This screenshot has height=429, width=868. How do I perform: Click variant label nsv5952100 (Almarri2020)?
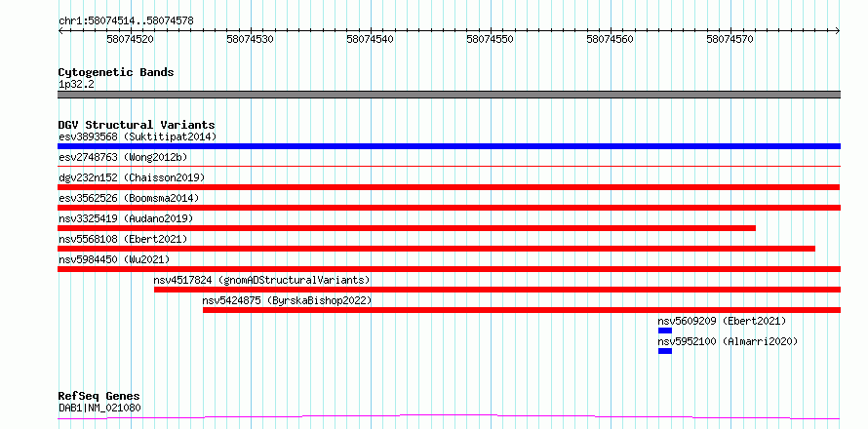[x=728, y=341]
